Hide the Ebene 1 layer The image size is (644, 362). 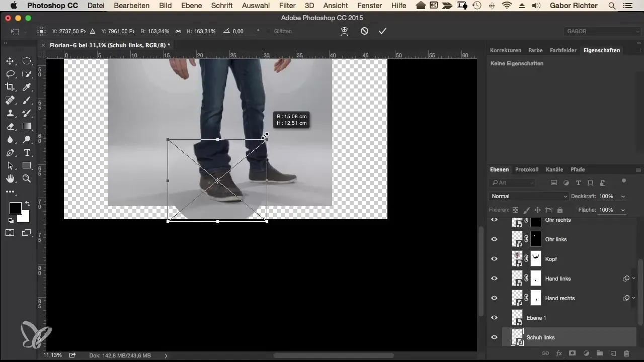[494, 318]
